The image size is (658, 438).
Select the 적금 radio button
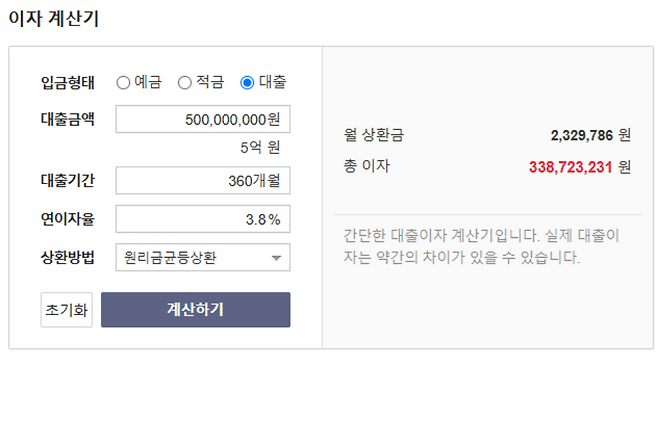click(185, 82)
